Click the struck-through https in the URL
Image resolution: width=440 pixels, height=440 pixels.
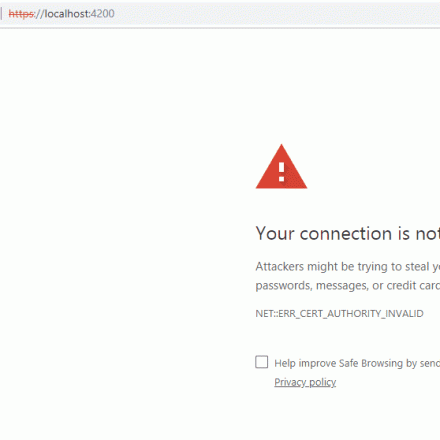pos(21,14)
